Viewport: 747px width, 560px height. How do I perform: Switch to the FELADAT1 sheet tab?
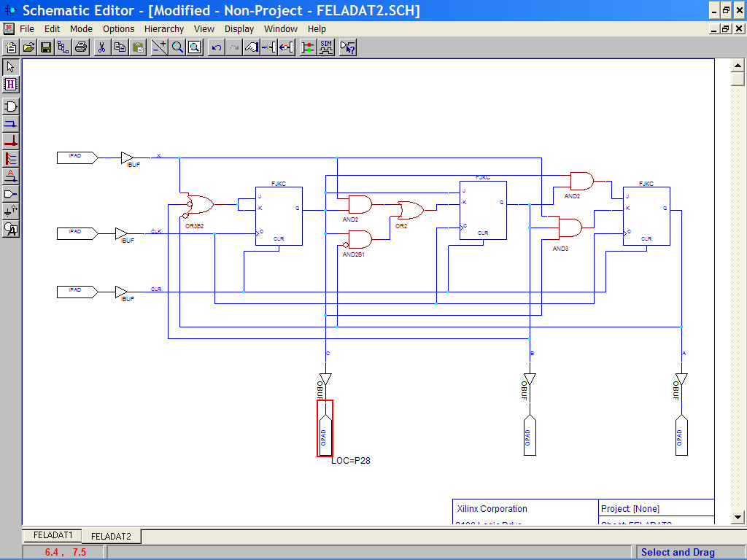point(53,535)
